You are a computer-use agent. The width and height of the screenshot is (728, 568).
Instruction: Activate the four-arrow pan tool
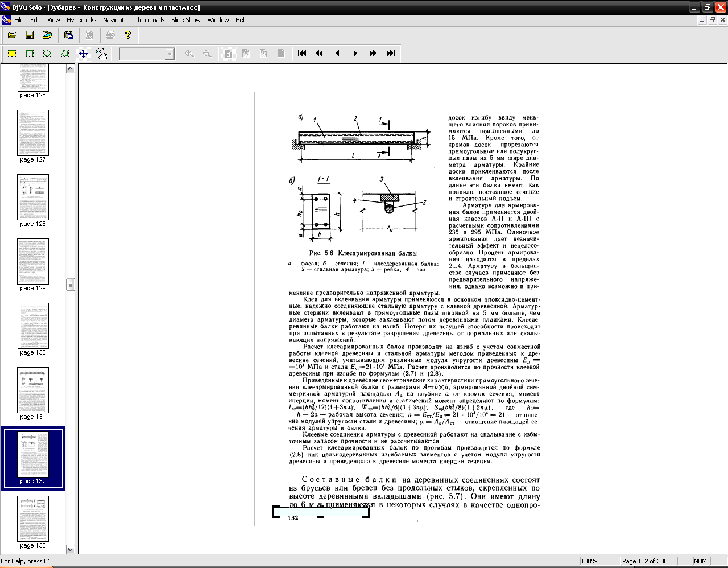pos(83,53)
